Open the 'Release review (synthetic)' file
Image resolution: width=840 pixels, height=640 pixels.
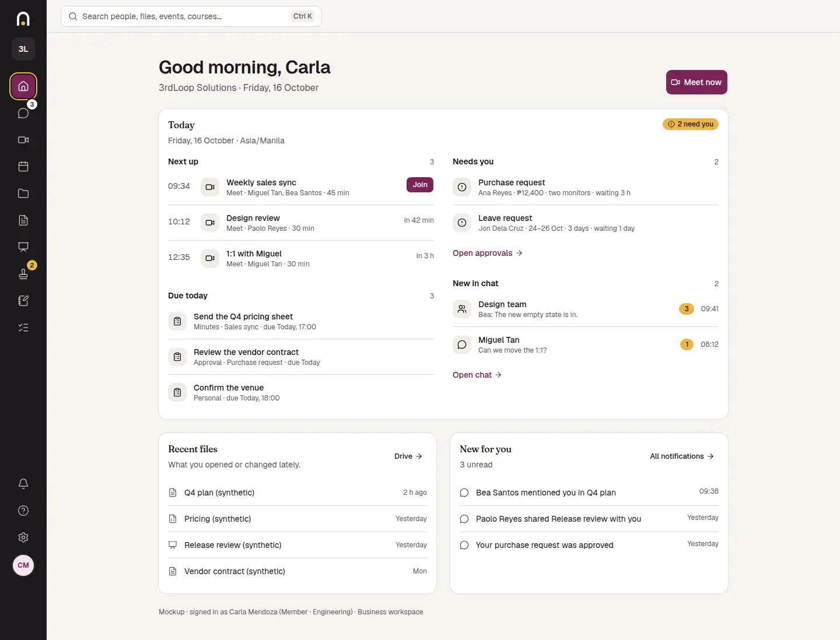coord(297,545)
